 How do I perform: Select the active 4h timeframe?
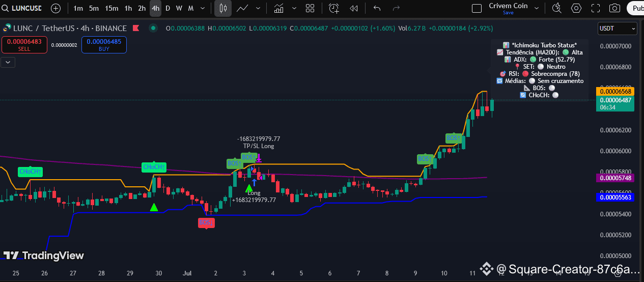click(x=155, y=8)
